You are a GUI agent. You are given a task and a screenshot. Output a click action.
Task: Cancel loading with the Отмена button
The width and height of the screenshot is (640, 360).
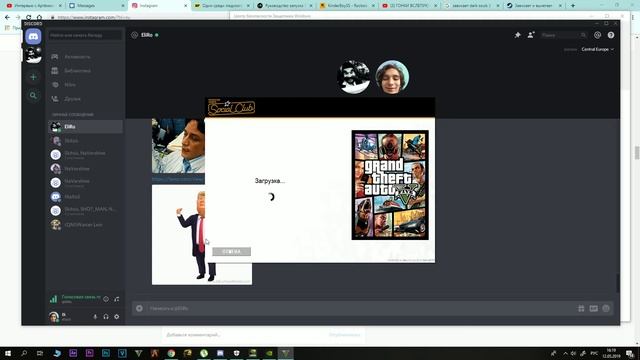(231, 252)
